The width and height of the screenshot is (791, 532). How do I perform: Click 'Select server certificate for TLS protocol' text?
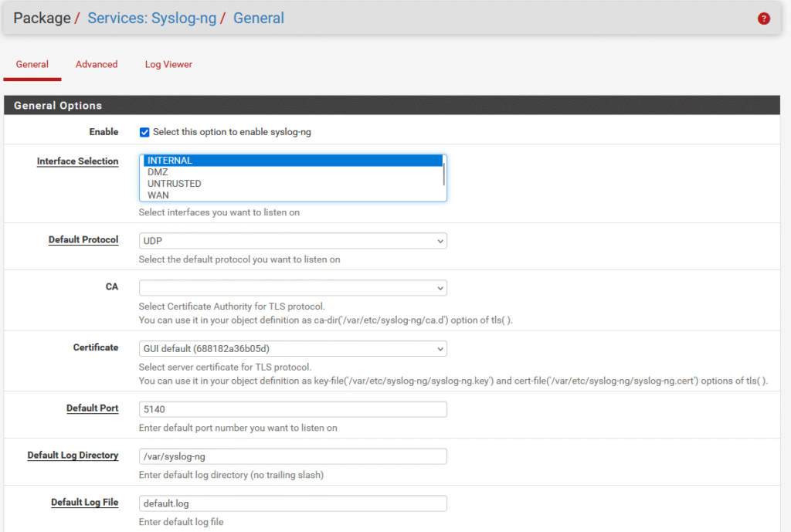pyautogui.click(x=225, y=367)
